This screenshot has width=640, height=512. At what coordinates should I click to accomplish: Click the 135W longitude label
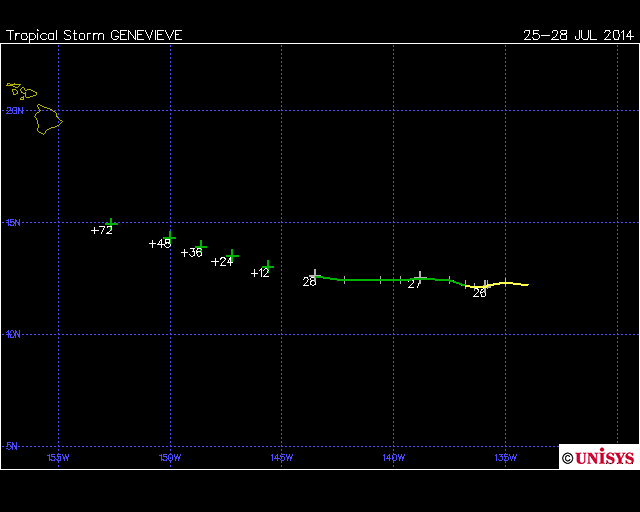(506, 458)
